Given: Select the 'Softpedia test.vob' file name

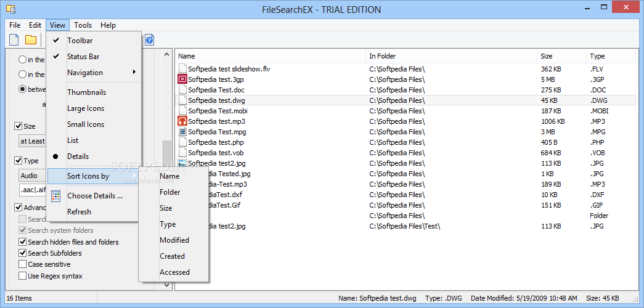Looking at the screenshot, I should coord(216,153).
